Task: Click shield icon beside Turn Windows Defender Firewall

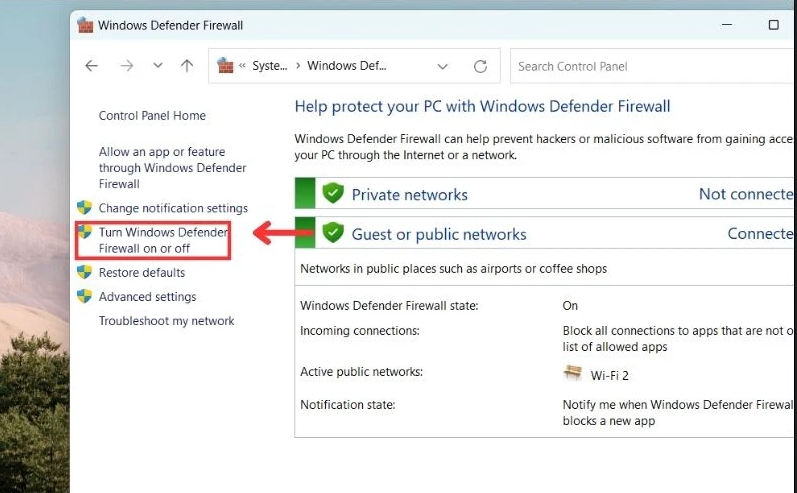Action: coord(84,232)
